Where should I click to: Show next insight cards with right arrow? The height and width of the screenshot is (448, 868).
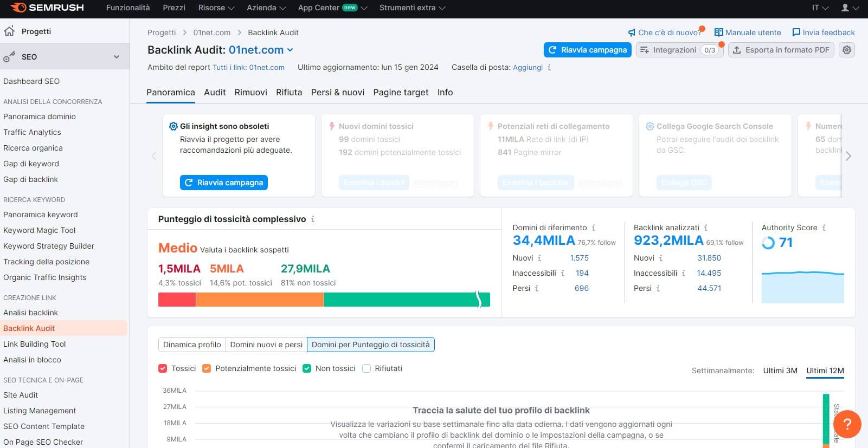(x=848, y=156)
